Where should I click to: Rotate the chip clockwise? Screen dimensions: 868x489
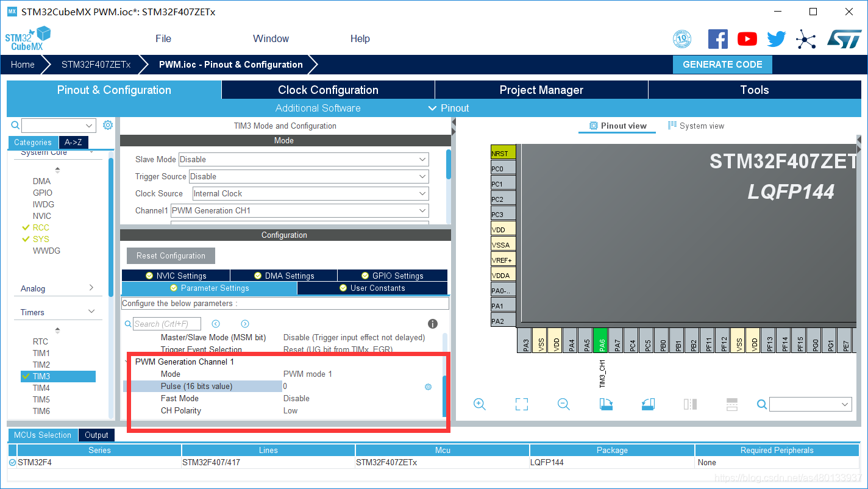coord(606,404)
